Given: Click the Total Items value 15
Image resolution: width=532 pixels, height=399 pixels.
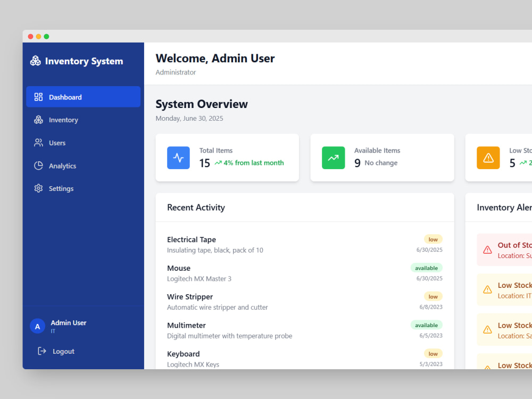Looking at the screenshot, I should click(x=205, y=163).
